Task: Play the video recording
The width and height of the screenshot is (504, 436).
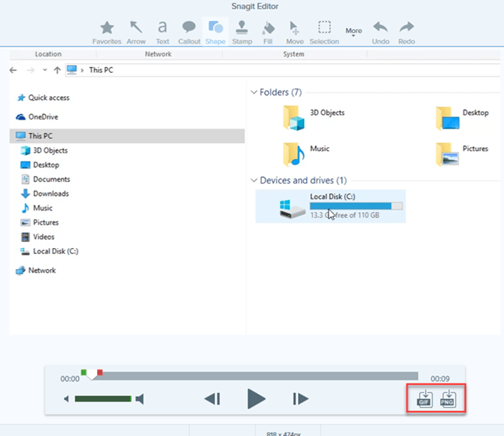Action: pos(257,398)
